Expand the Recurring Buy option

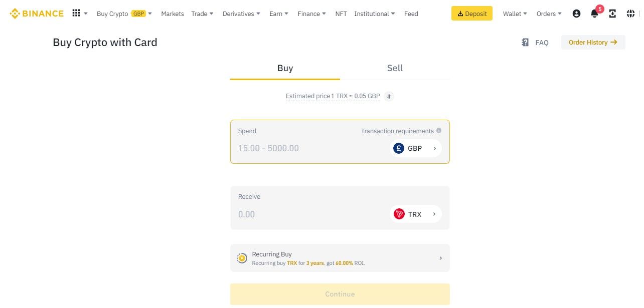[x=340, y=258]
